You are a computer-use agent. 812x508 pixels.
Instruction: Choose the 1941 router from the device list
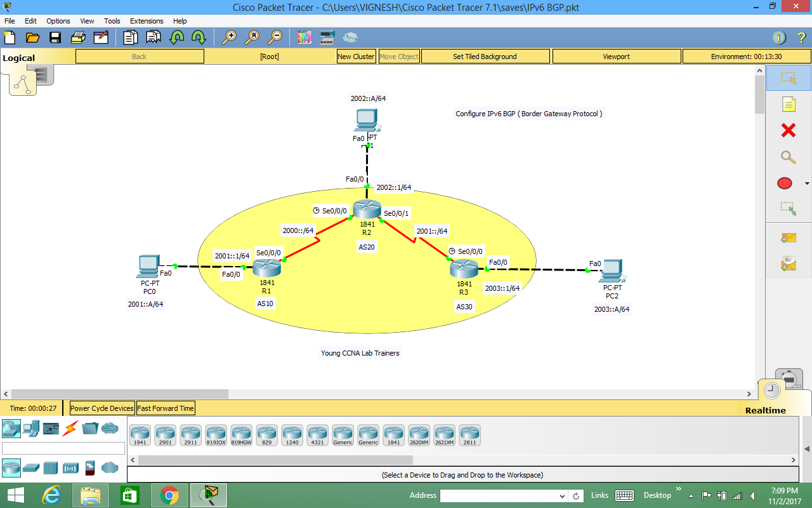[140, 434]
